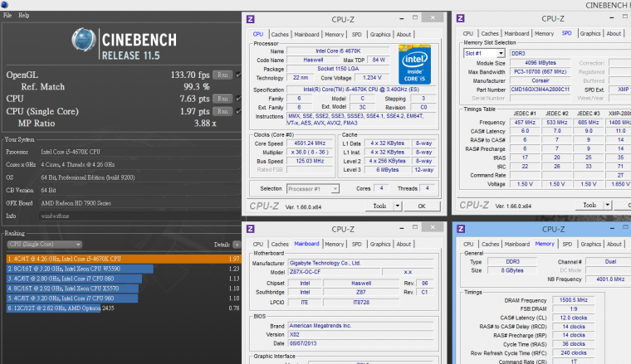Click OK in the CPU tab window
631x364 pixels.
pyautogui.click(x=422, y=206)
